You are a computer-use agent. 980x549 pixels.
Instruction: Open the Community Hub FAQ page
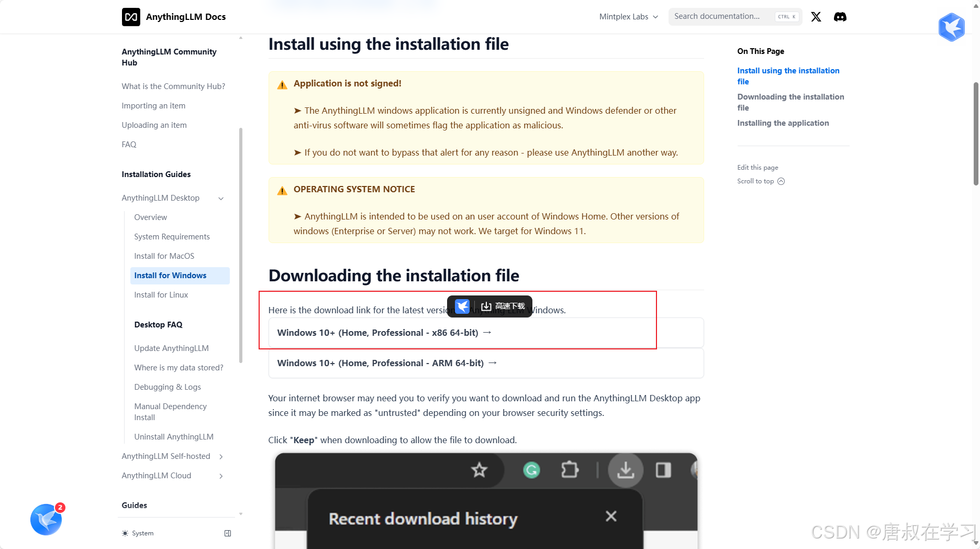[x=129, y=145]
